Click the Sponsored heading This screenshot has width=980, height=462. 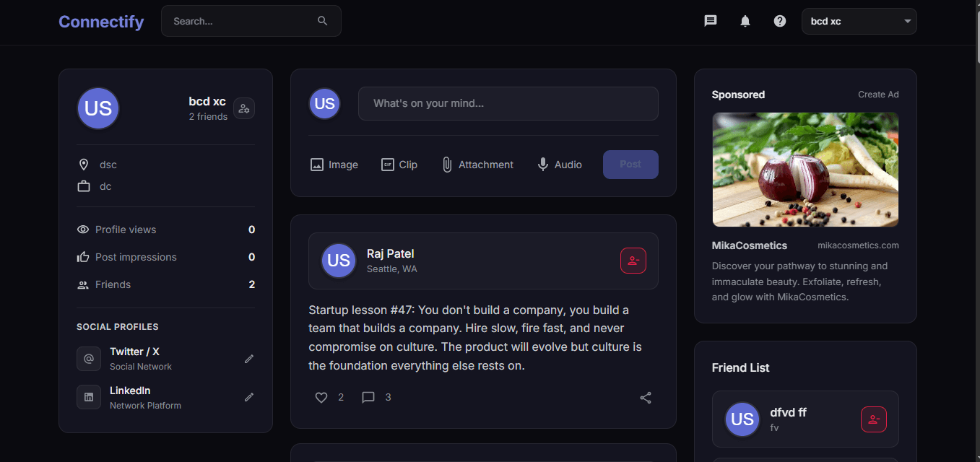(x=738, y=95)
